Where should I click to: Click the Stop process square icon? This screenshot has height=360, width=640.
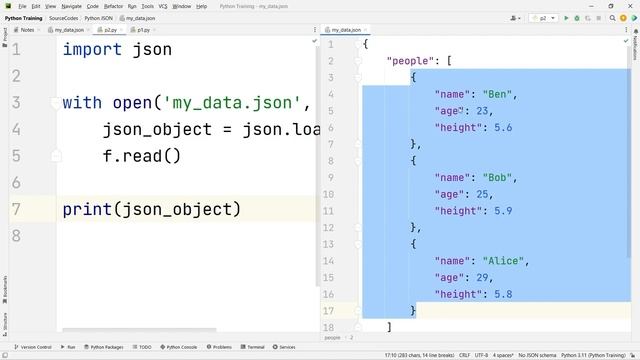pyautogui.click(x=598, y=18)
